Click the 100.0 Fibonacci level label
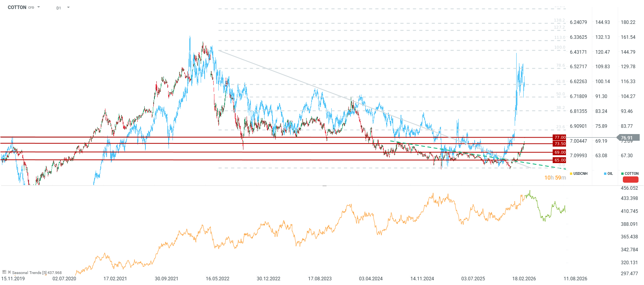Screen dimensions: 644x285 tap(559, 47)
